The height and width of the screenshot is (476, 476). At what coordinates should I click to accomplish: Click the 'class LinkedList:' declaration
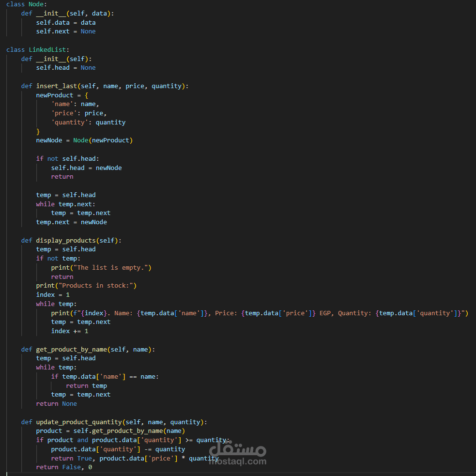38,49
